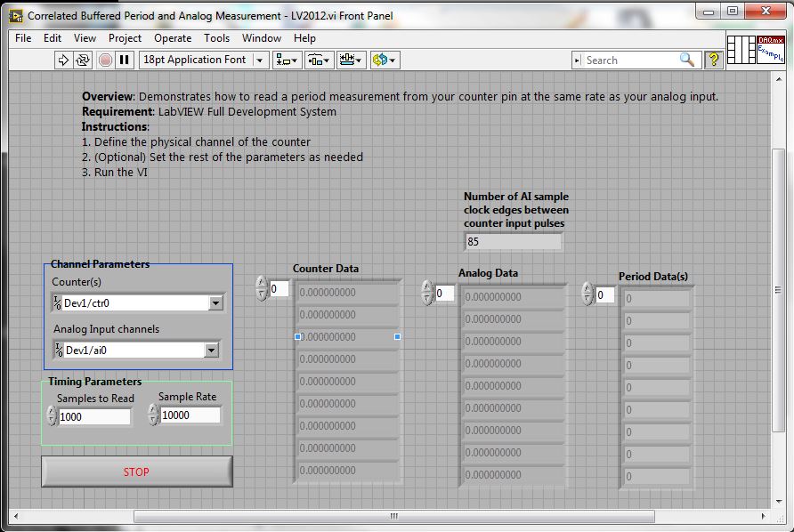Click the Pause button in toolbar
The width and height of the screenshot is (794, 532).
pyautogui.click(x=124, y=60)
